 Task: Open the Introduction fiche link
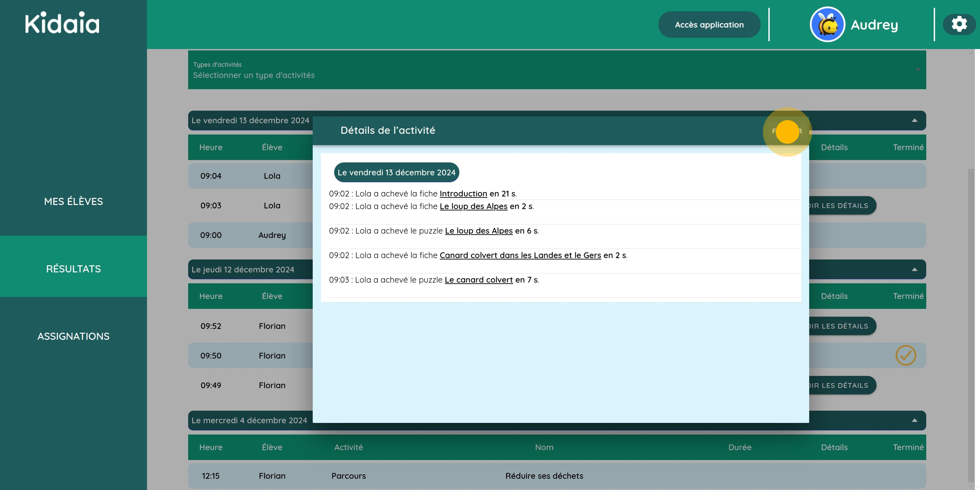463,193
